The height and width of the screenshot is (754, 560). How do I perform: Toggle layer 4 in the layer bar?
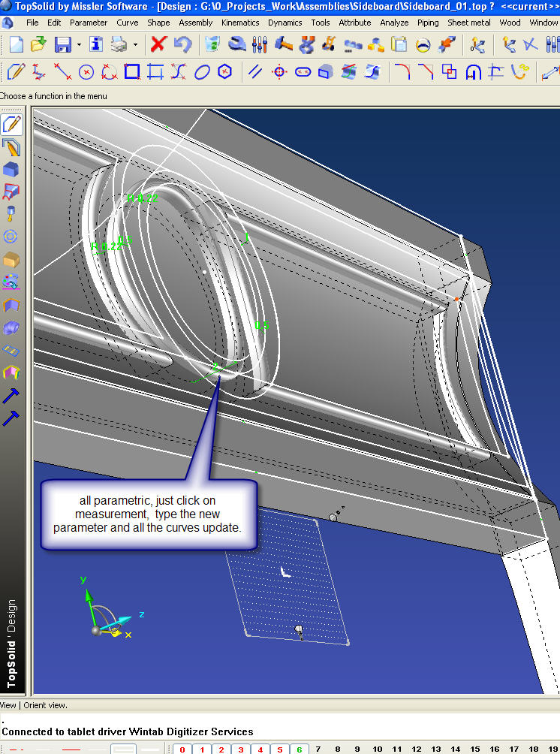260,749
